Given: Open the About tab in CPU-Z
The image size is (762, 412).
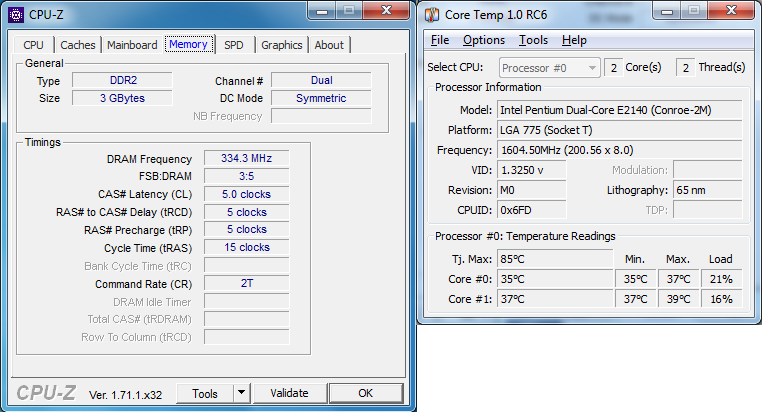Looking at the screenshot, I should pyautogui.click(x=329, y=45).
